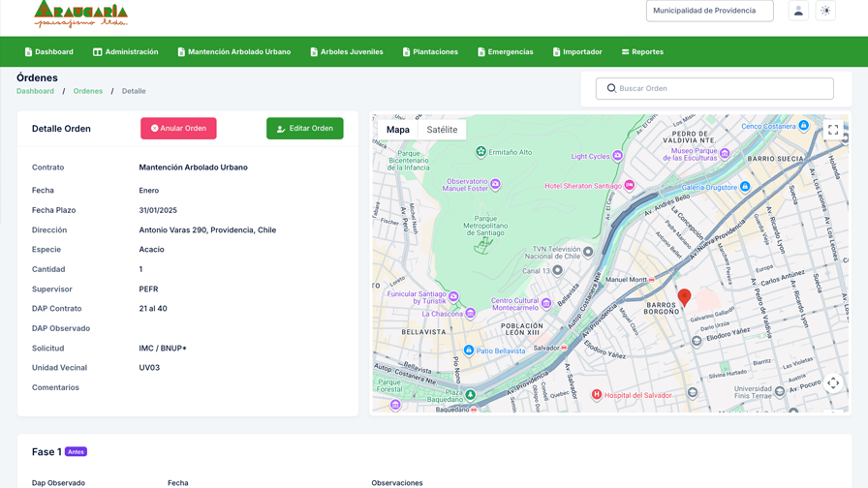
Task: Click the Dashboard breadcrumb link
Action: tap(35, 91)
